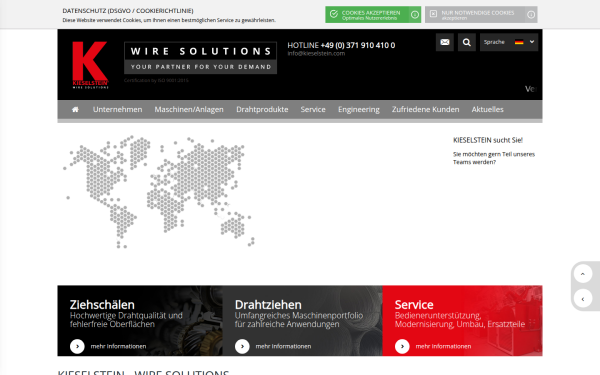Screen dimensions: 600x375
Task: Open the search magnifier icon
Action: pos(467,42)
